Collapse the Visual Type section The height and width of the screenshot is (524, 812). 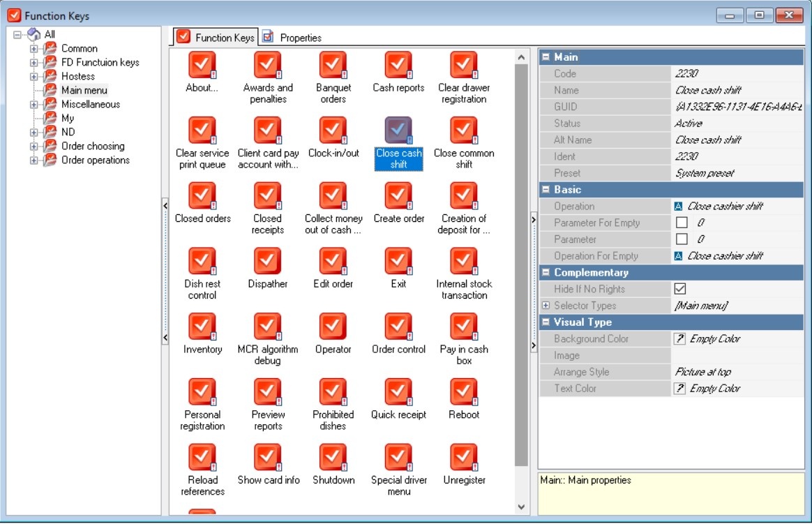click(546, 322)
